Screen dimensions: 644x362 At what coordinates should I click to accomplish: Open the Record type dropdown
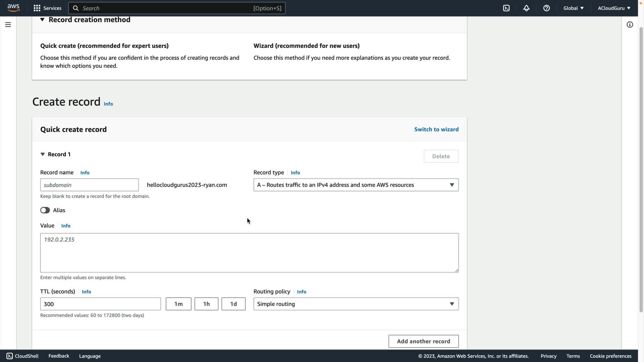(x=356, y=185)
